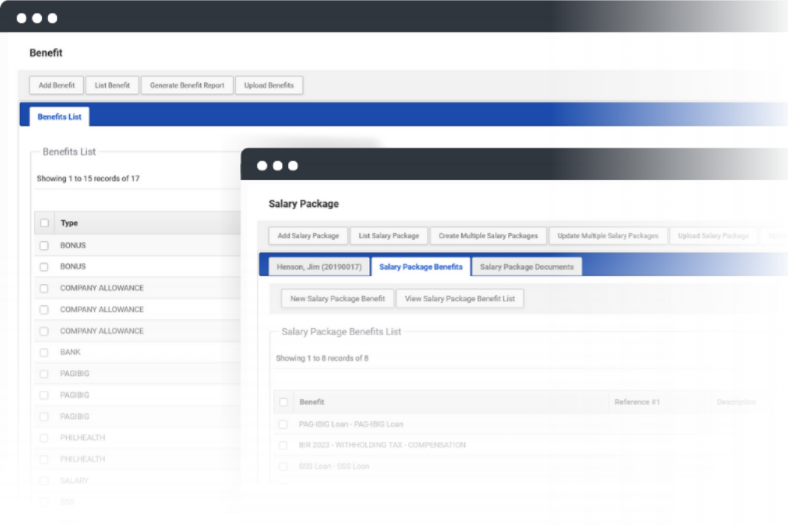Check the first BONUS row checkbox
Viewport: 788px width, 525px height.
click(x=44, y=246)
